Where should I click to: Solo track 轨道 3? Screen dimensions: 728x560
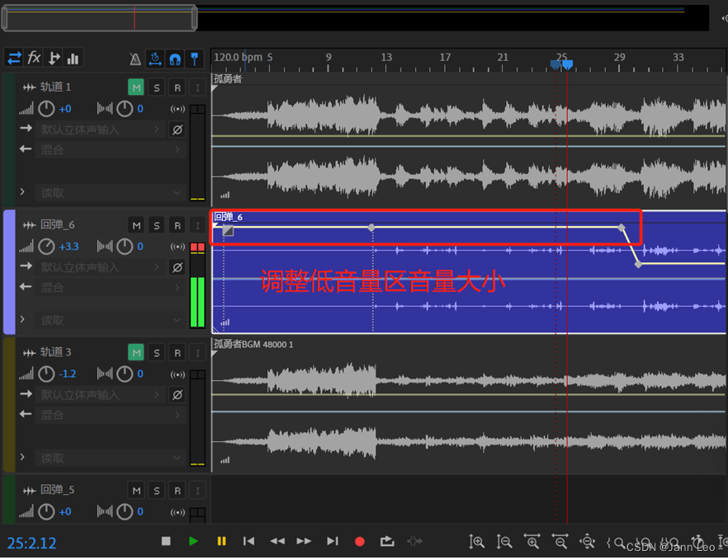[x=157, y=353]
